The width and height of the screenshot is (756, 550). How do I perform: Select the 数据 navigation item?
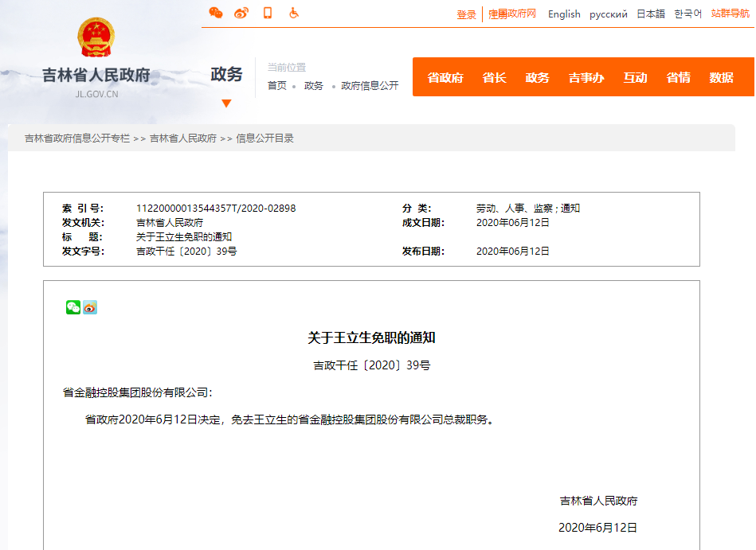pos(721,77)
